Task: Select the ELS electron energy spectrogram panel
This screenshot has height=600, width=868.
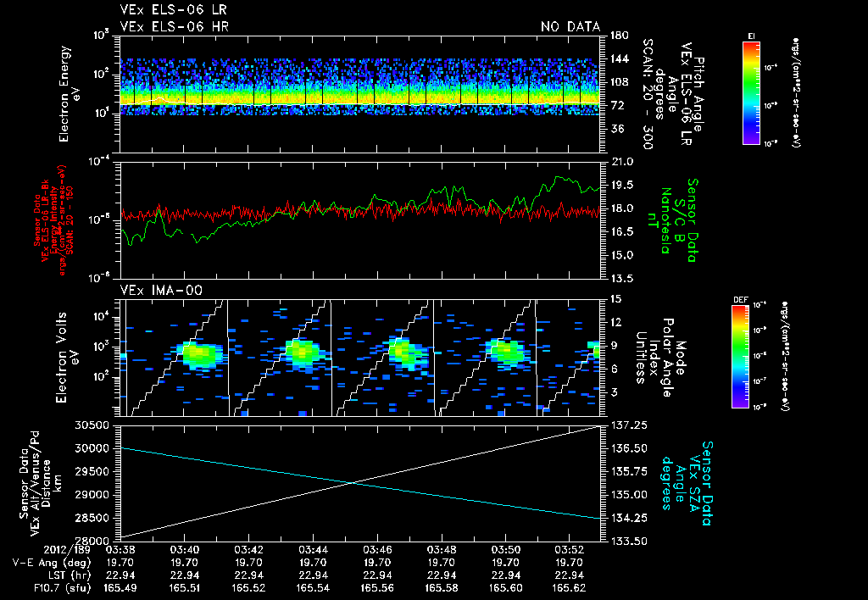Action: point(360,94)
